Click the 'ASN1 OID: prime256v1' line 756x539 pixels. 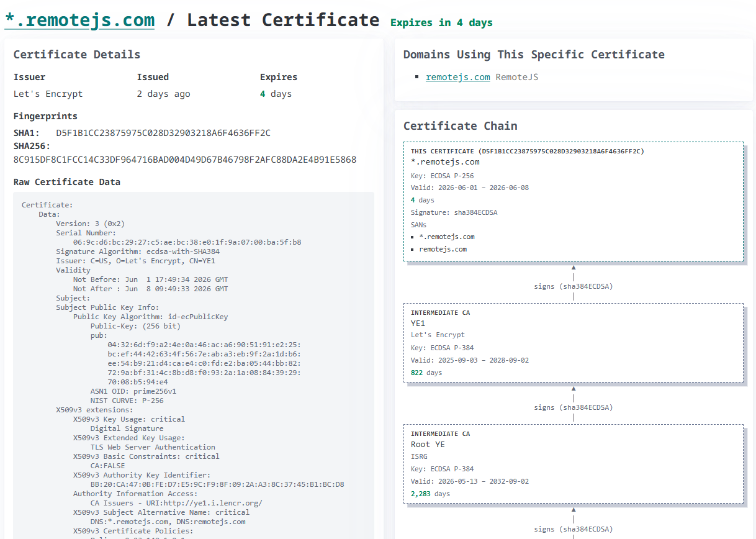click(133, 391)
